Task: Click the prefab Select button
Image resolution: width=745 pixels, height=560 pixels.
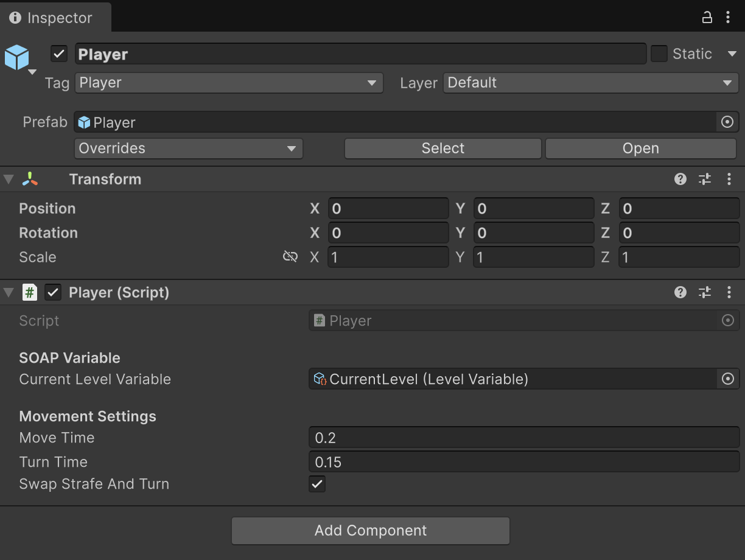Action: 442,149
